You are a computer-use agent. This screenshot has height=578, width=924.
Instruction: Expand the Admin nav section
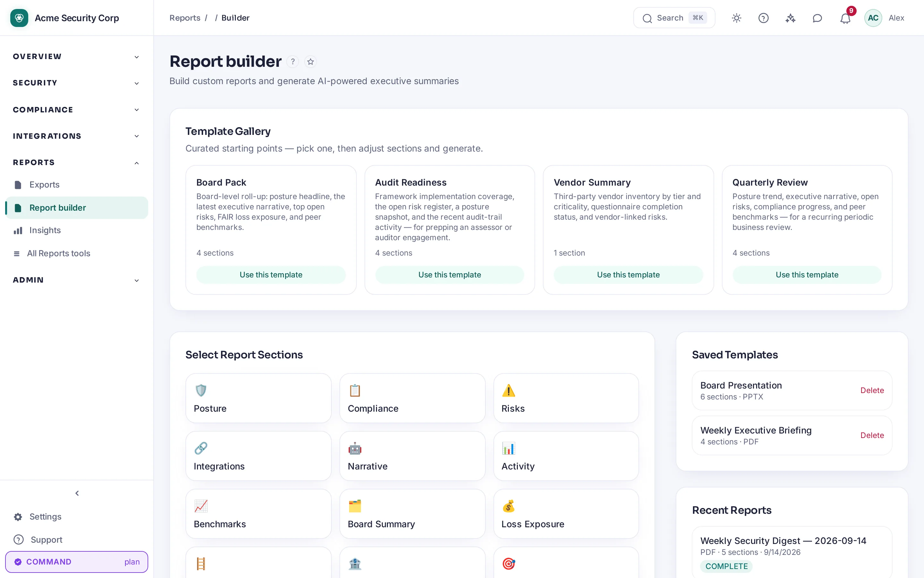(76, 280)
